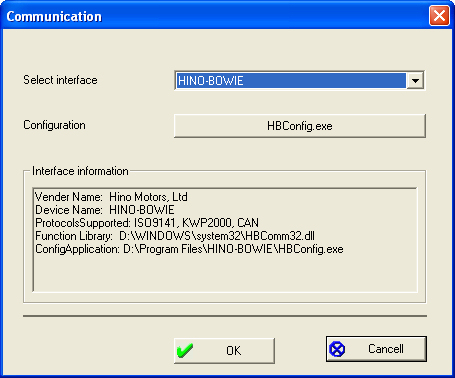This screenshot has width=455, height=378.
Task: Click the Communication title bar text
Action: [x=54, y=17]
